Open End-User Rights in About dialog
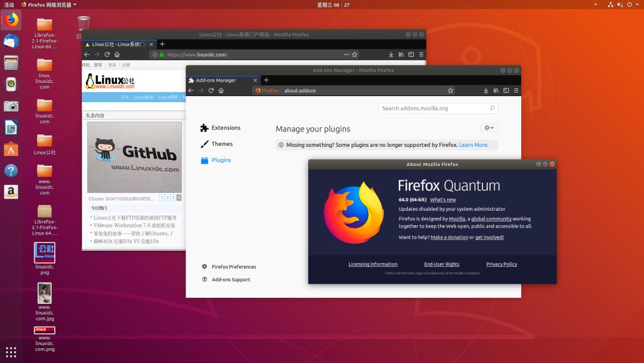 coord(441,264)
